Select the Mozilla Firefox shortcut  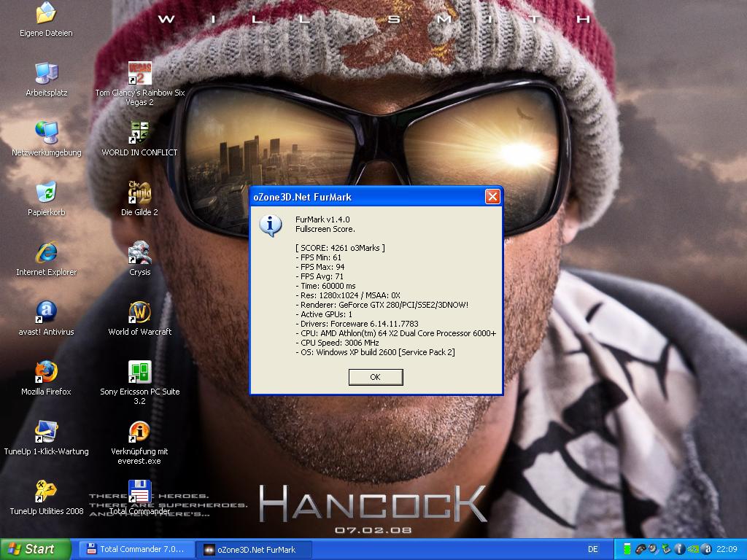coord(46,378)
